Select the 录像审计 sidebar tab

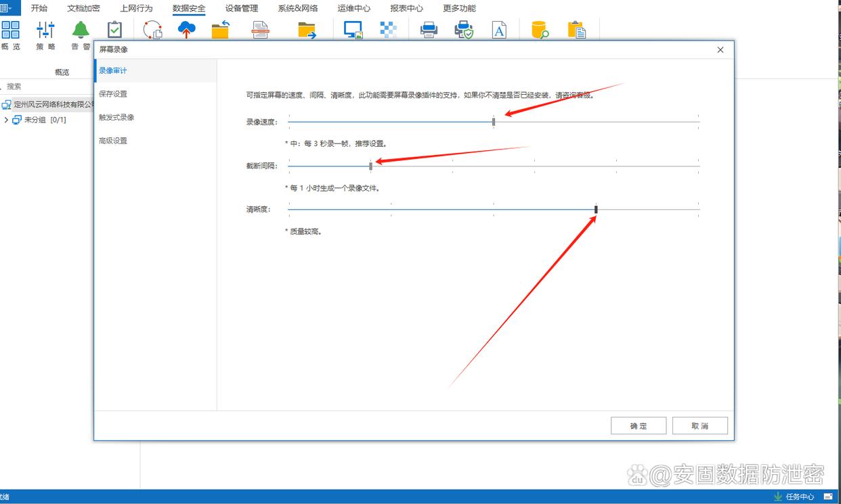156,70
